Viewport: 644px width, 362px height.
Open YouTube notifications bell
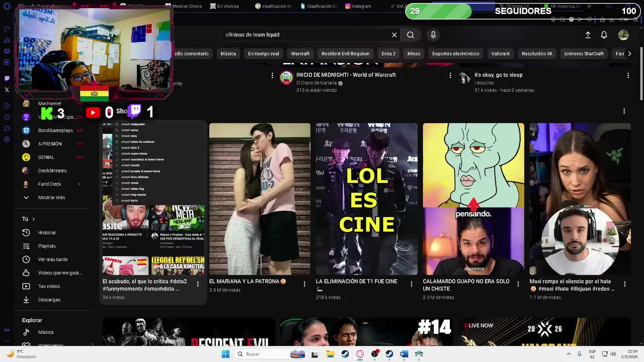click(x=604, y=35)
